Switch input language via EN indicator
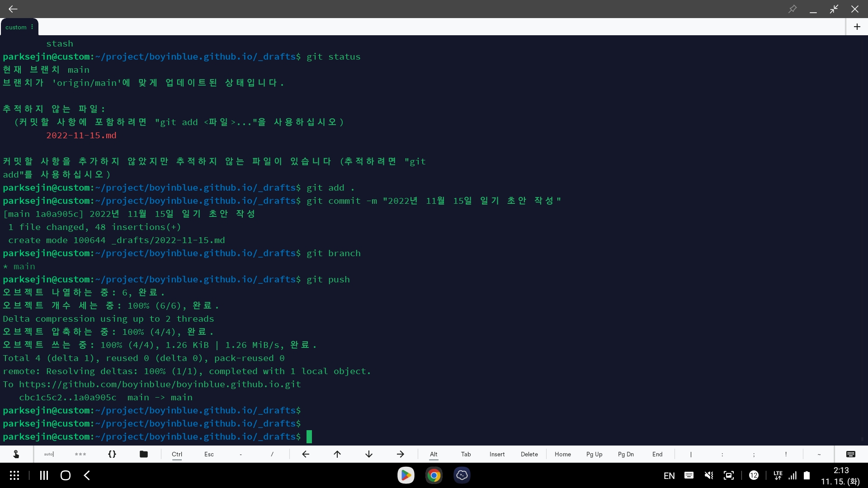Viewport: 868px width, 488px height. (669, 475)
